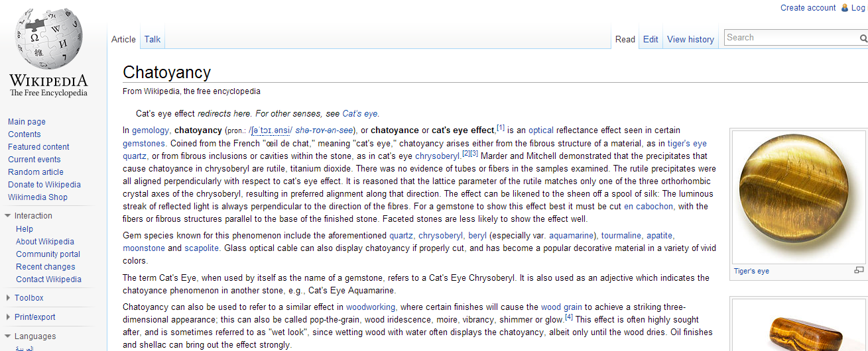Viewport: 868px width, 351px height.
Task: Open Recent changes link
Action: [46, 267]
